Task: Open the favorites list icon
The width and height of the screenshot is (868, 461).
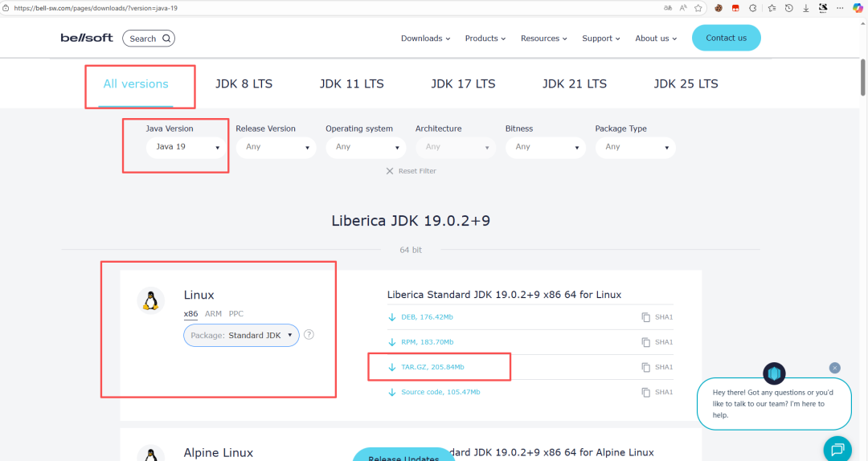Action: [x=772, y=8]
